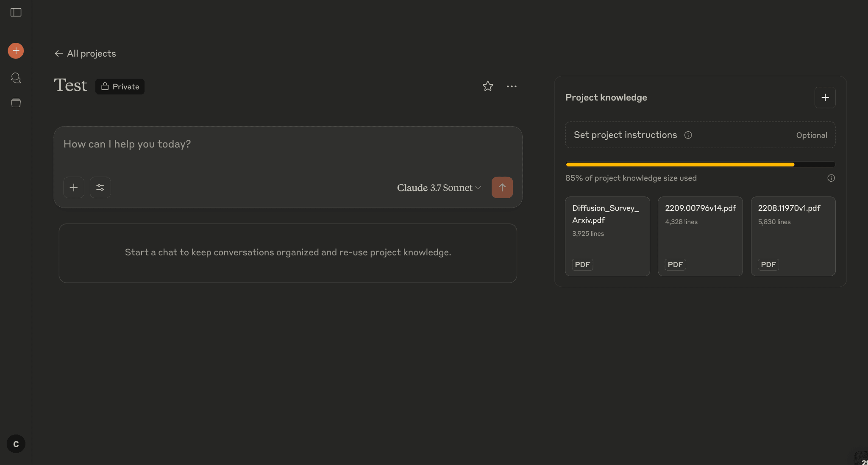
Task: Click info icon beside Set project instructions
Action: click(688, 135)
